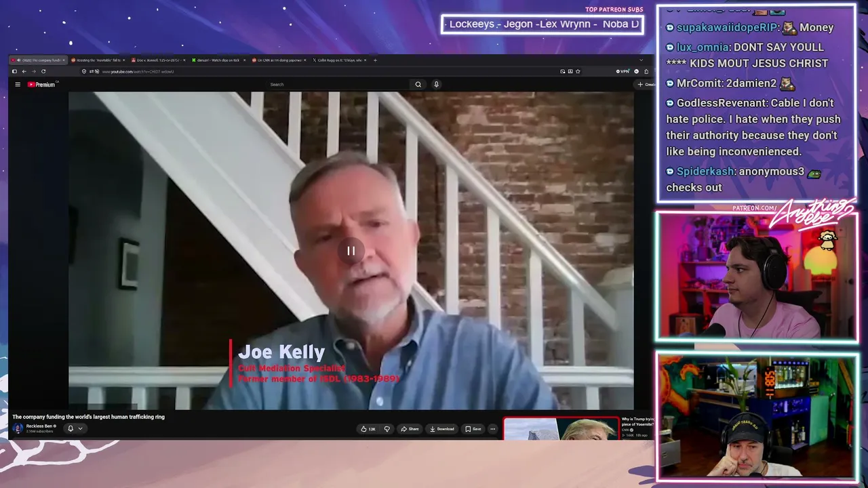Close the 'Doe v. Bonnell' tab
868x488 pixels.
click(184, 60)
